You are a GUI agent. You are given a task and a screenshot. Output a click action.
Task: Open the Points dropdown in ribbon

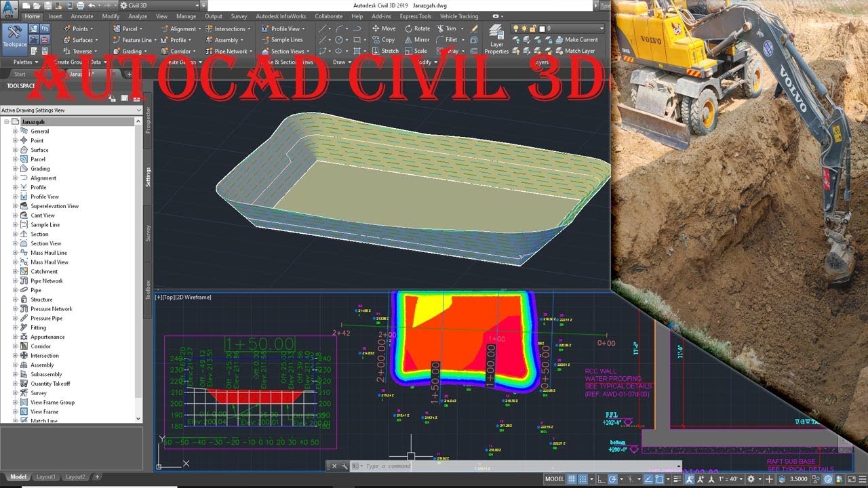pyautogui.click(x=79, y=28)
